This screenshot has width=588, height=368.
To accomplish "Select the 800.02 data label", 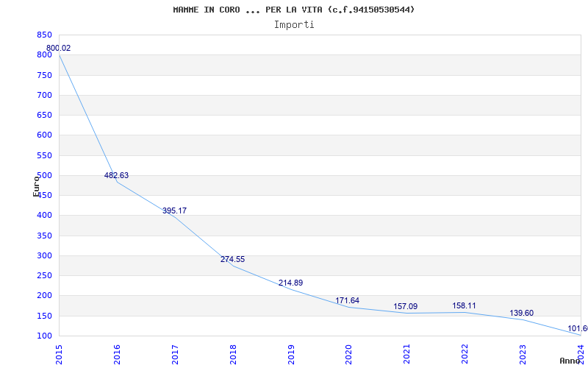I will click(x=59, y=48).
